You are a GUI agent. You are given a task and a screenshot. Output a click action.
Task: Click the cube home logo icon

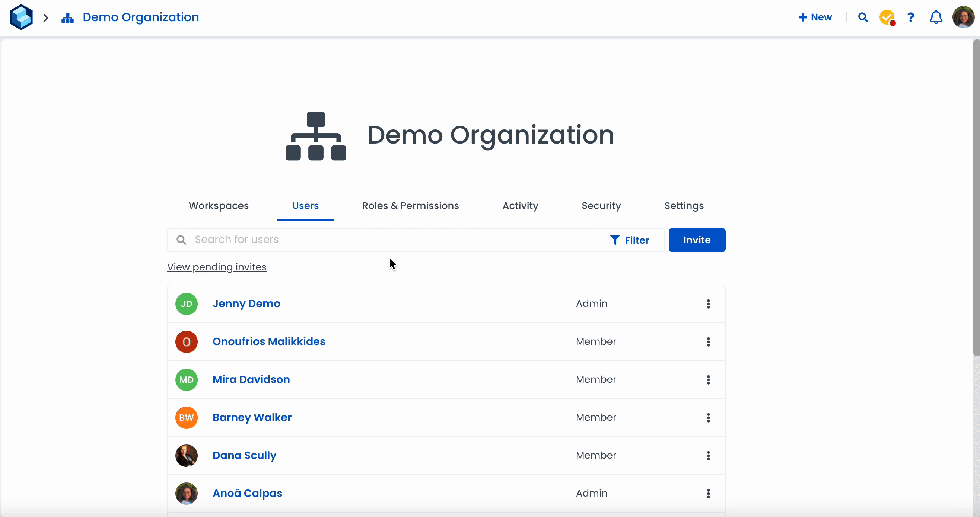pyautogui.click(x=21, y=17)
